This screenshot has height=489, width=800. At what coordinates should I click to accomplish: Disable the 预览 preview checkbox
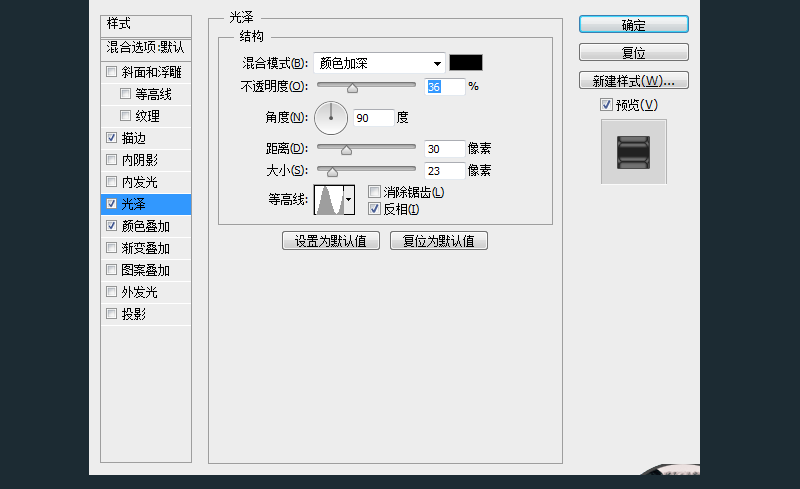606,105
